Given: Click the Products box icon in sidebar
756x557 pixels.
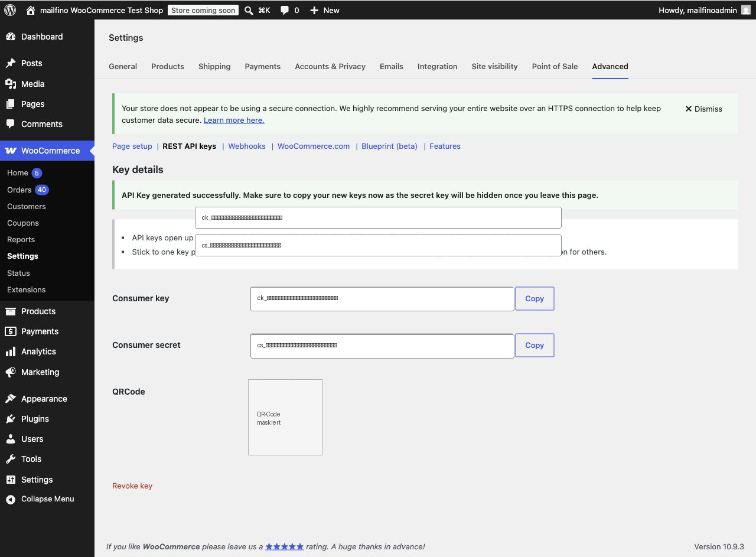Looking at the screenshot, I should [11, 311].
